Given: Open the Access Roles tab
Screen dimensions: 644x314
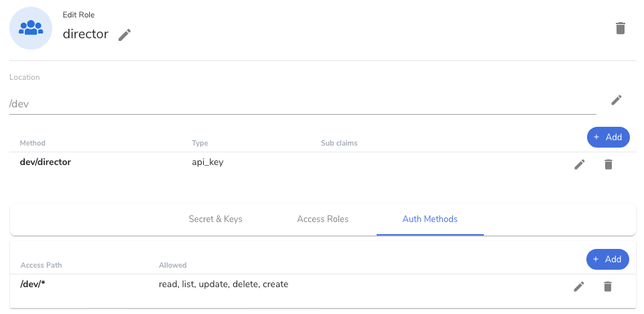Looking at the screenshot, I should coord(322,219).
